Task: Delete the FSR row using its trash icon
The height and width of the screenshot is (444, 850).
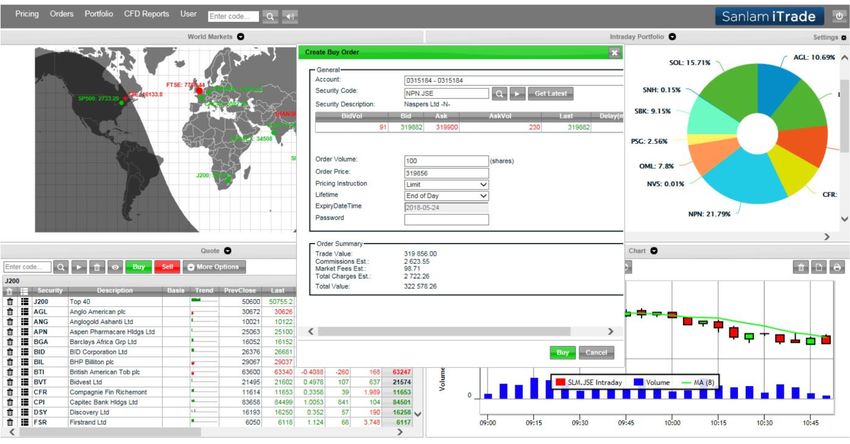Action: (x=10, y=422)
